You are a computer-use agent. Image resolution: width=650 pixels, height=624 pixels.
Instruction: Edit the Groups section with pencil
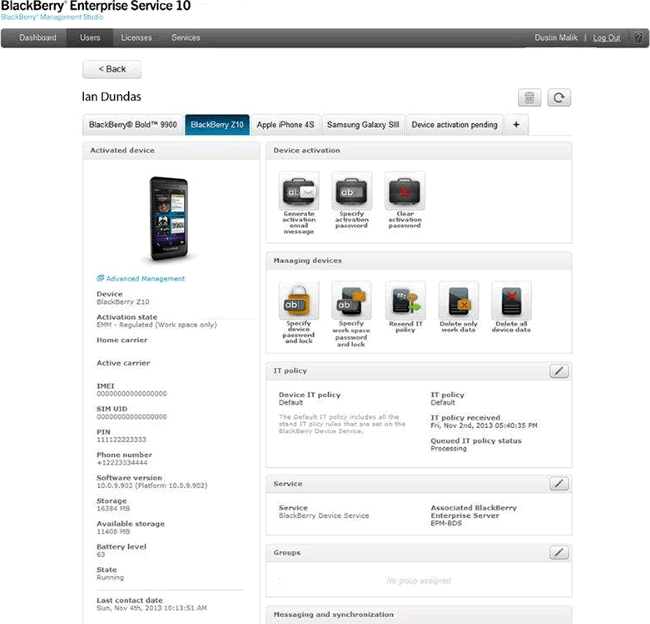tap(559, 552)
